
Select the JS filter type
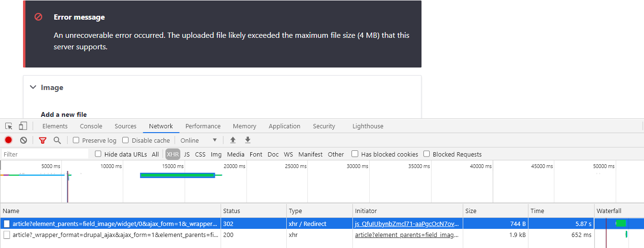[x=187, y=154]
